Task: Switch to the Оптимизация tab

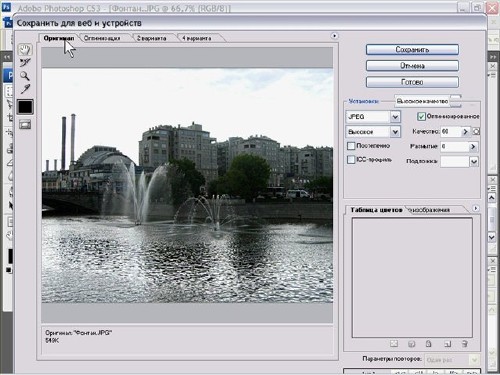Action: (102, 38)
